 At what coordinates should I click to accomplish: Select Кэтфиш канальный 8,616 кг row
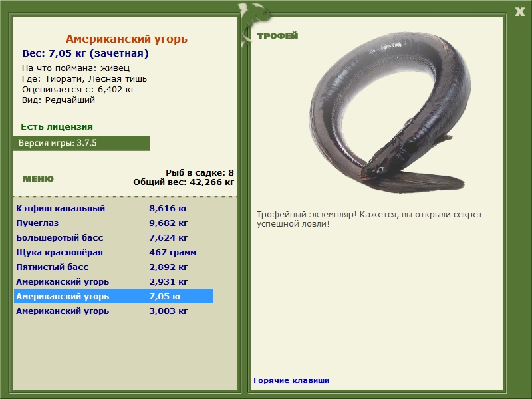[x=114, y=208]
